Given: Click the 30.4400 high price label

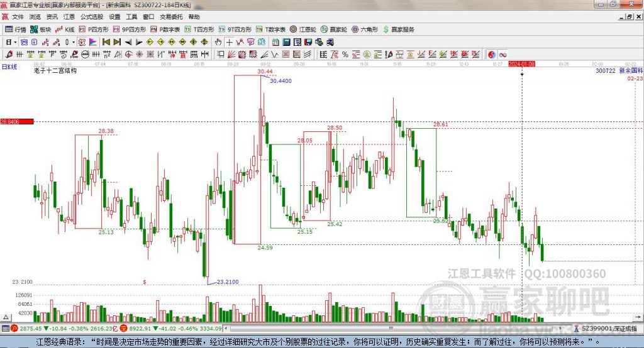Looking at the screenshot, I should (x=280, y=81).
